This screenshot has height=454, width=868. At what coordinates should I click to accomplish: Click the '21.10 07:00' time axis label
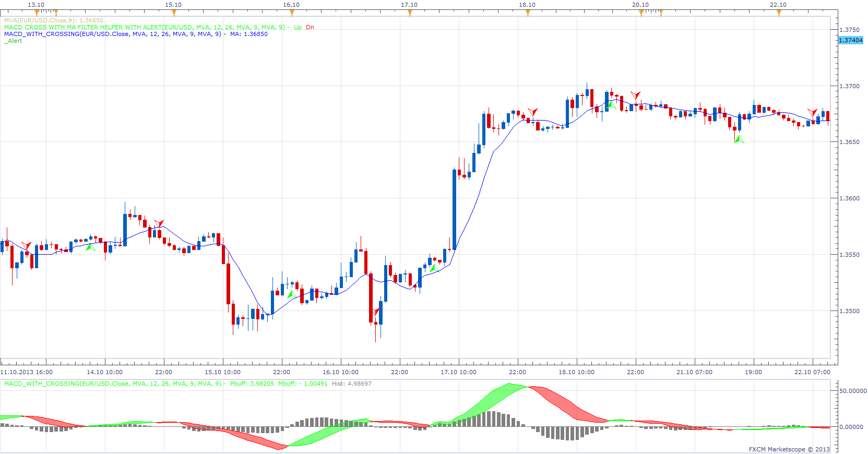pos(694,372)
